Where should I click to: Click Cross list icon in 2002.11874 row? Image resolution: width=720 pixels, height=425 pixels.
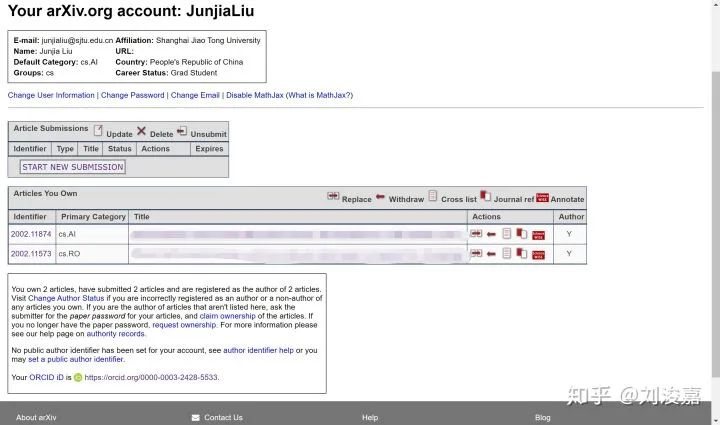[x=506, y=234]
